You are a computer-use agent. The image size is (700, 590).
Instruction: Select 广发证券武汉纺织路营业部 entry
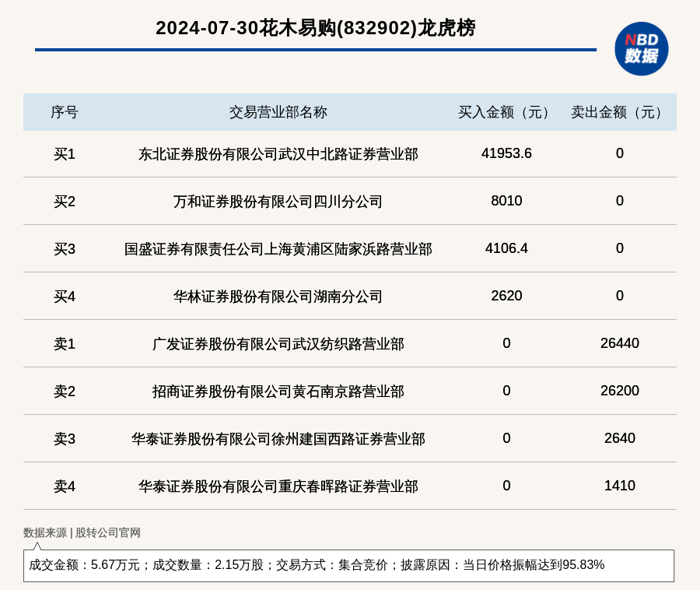coord(278,344)
